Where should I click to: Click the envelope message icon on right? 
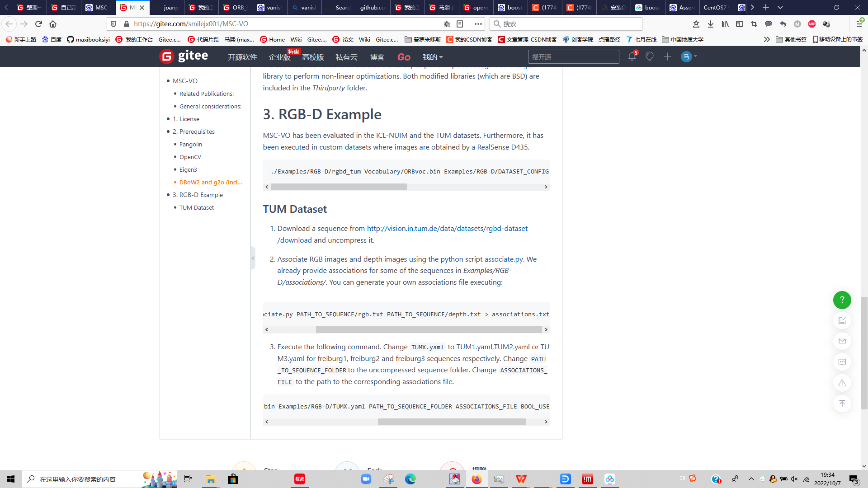842,341
